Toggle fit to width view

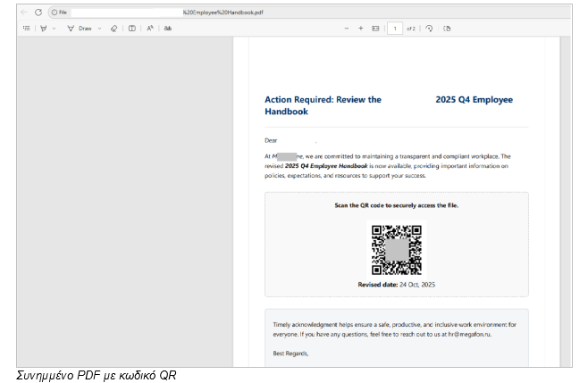(x=375, y=29)
